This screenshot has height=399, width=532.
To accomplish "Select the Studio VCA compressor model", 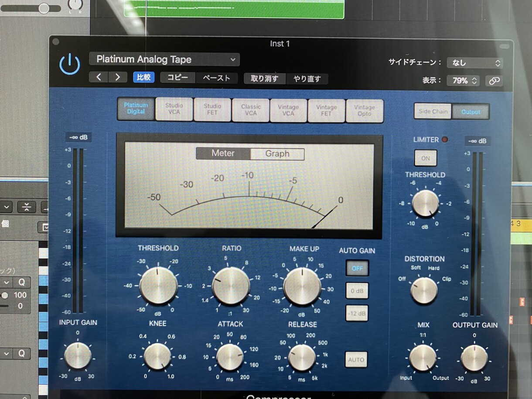I will (174, 109).
